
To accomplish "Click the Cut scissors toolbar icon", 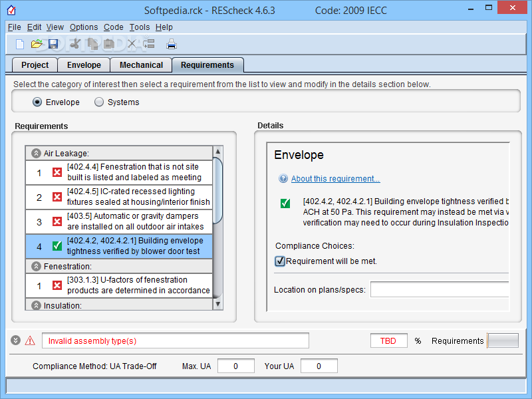I will pyautogui.click(x=75, y=44).
